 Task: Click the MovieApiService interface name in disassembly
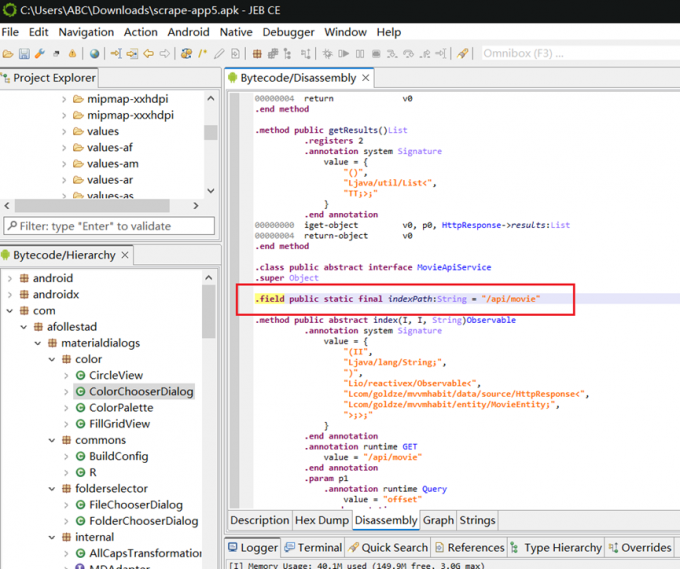454,267
